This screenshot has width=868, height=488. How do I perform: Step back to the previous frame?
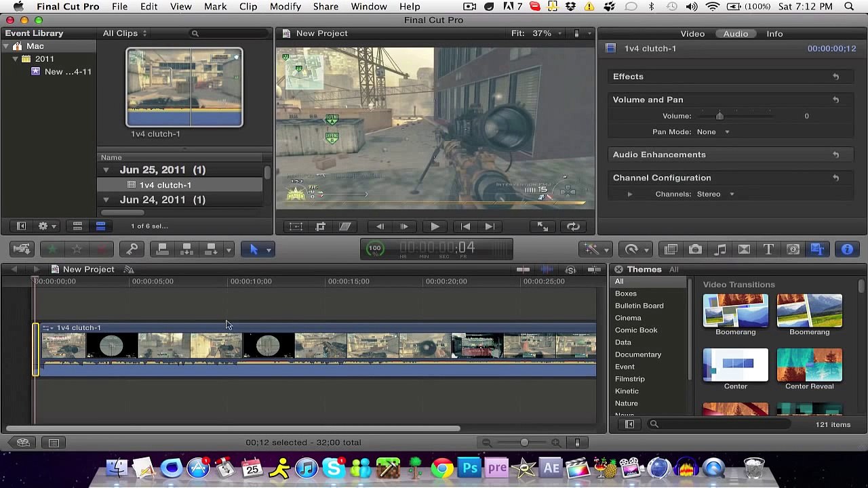click(x=380, y=226)
